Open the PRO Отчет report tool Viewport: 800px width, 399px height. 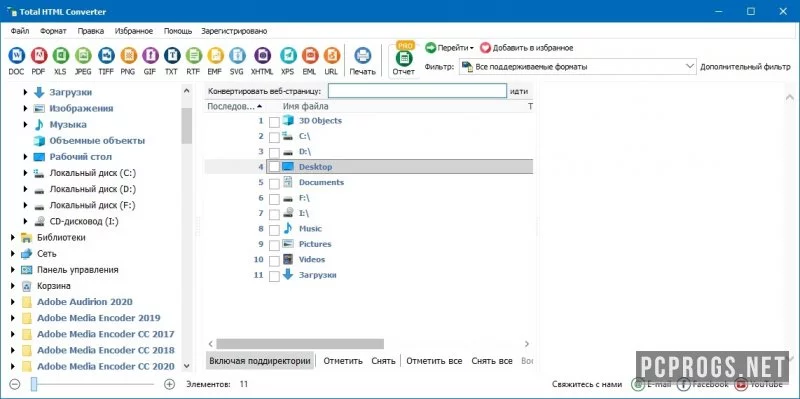(404, 59)
